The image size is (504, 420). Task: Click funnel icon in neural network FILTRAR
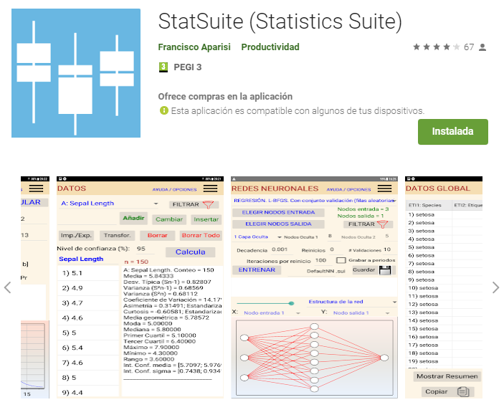pos(382,224)
